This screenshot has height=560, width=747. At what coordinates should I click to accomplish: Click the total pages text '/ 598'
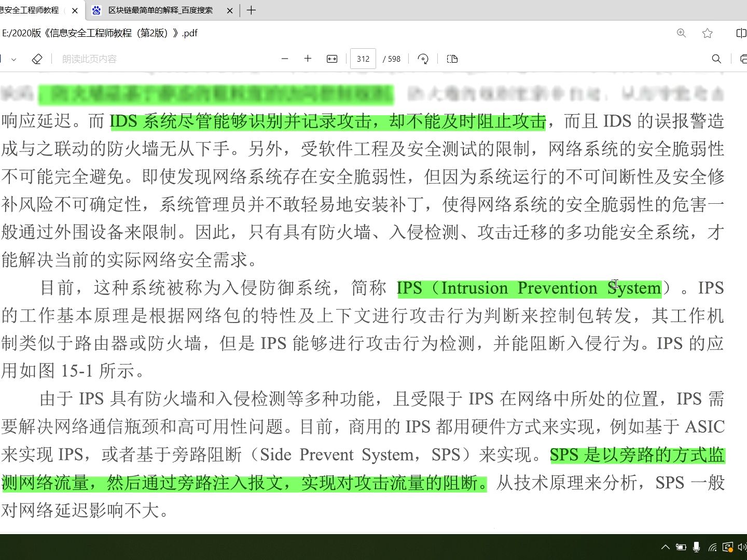[392, 59]
